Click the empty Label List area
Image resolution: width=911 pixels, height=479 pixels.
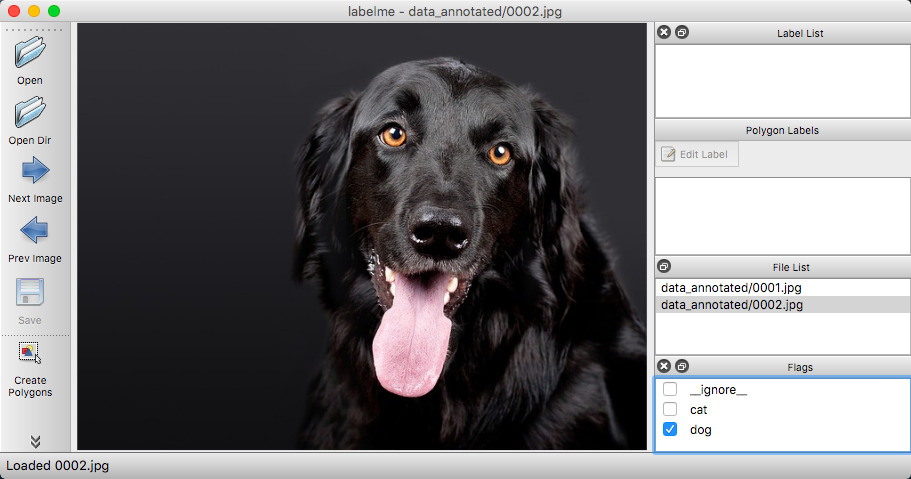tap(782, 81)
